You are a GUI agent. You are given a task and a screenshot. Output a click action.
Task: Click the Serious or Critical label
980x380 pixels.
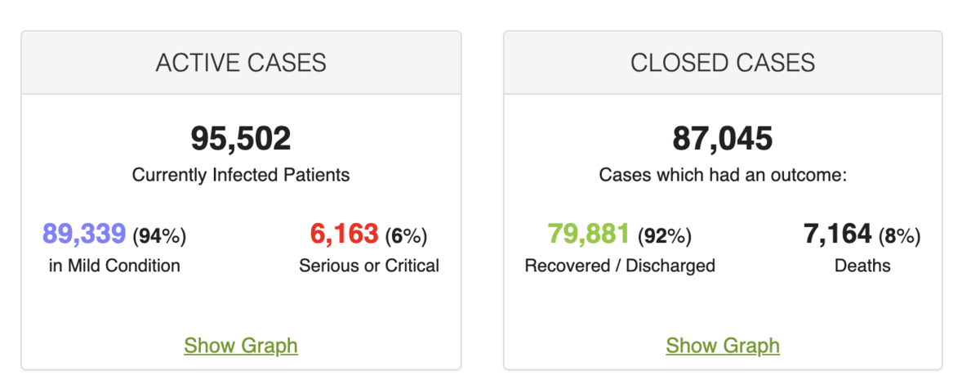click(x=369, y=266)
